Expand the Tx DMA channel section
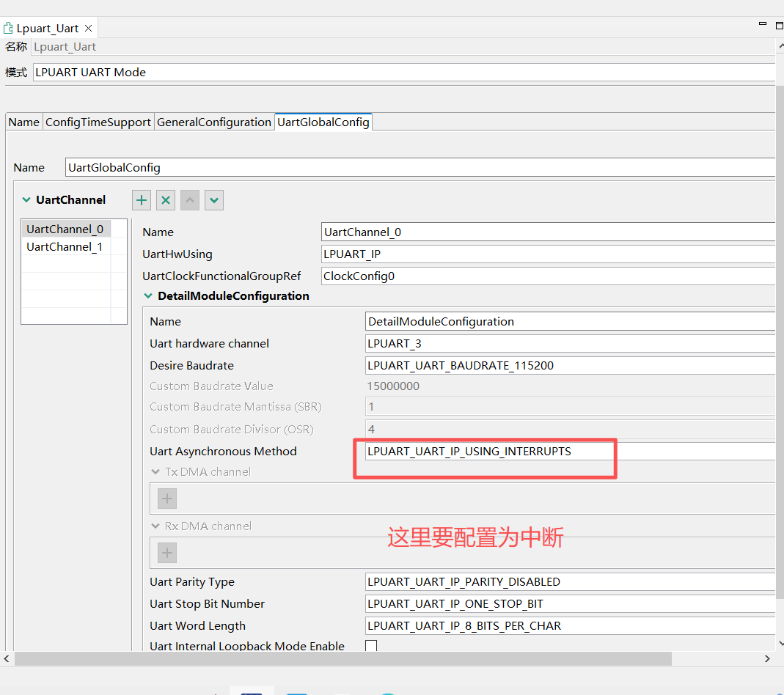Viewport: 784px width, 695px height. point(155,471)
